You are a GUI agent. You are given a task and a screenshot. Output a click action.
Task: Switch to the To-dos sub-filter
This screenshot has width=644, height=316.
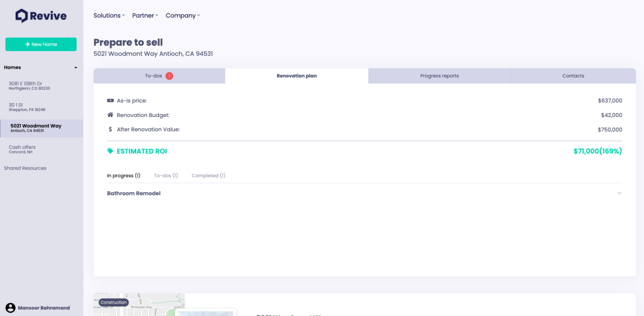(x=166, y=175)
